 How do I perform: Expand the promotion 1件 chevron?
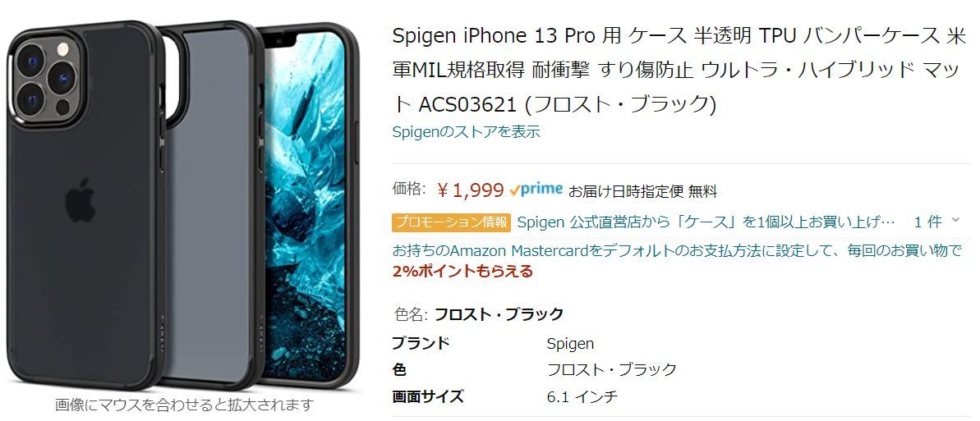(x=955, y=220)
